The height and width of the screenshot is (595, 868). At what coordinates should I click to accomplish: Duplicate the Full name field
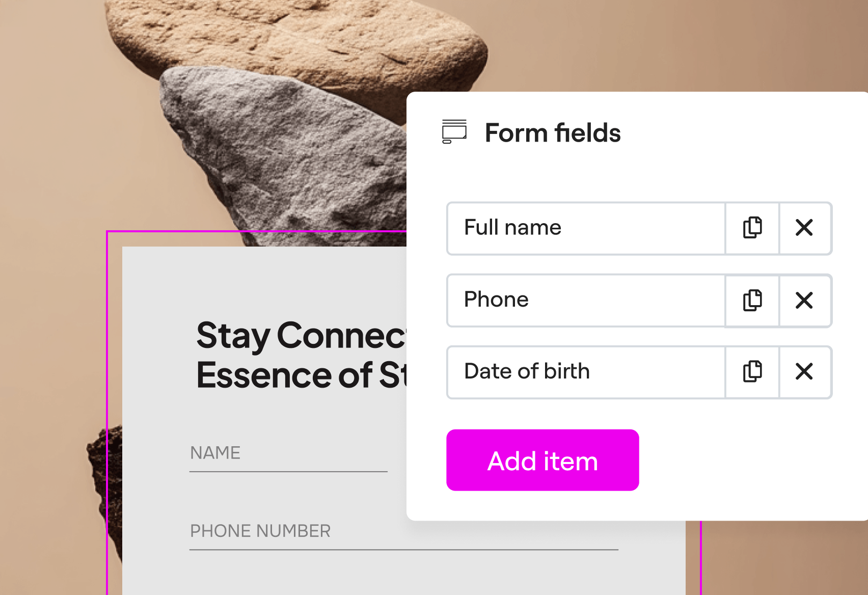[752, 228]
